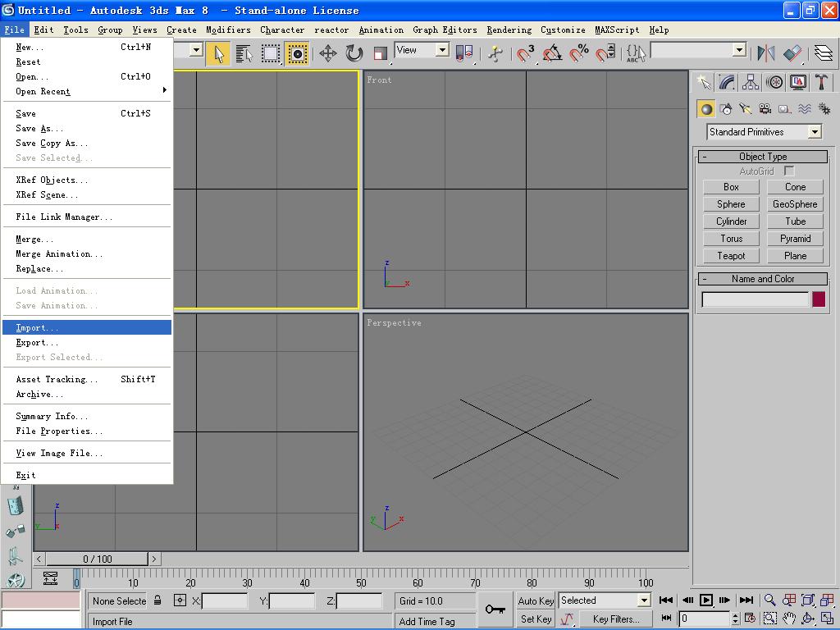840x630 pixels.
Task: Click the Pyramid primitive button
Action: [795, 239]
